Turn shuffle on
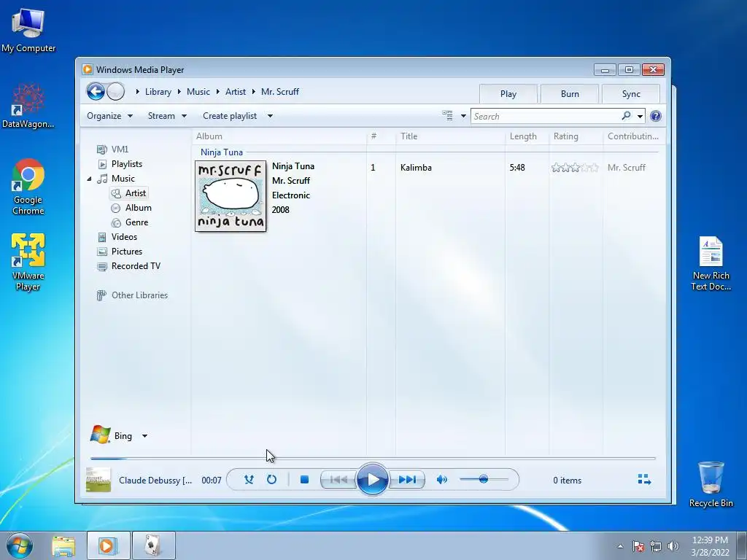The image size is (747, 560). pyautogui.click(x=249, y=480)
